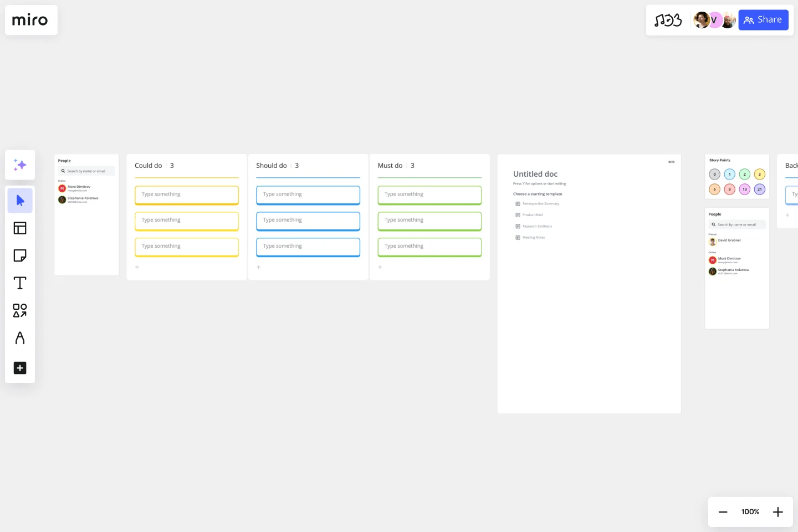Viewport: 798px width, 532px height.
Task: Click the reactions icon in the top bar
Action: coord(668,20)
